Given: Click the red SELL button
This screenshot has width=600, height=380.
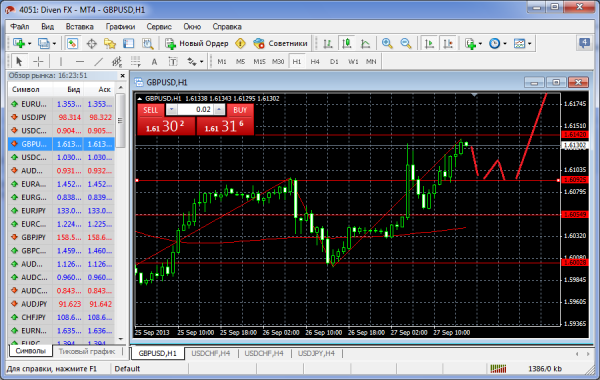Looking at the screenshot, I should click(x=150, y=110).
